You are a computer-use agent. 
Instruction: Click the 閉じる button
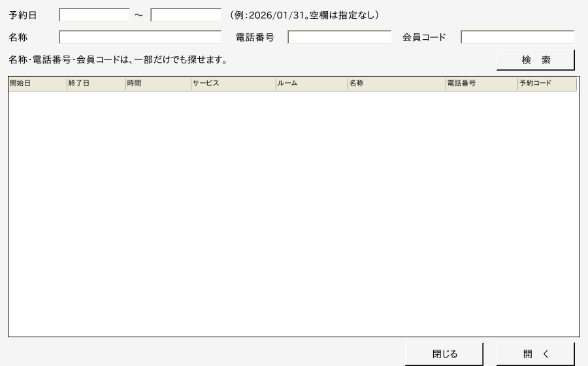pyautogui.click(x=444, y=354)
